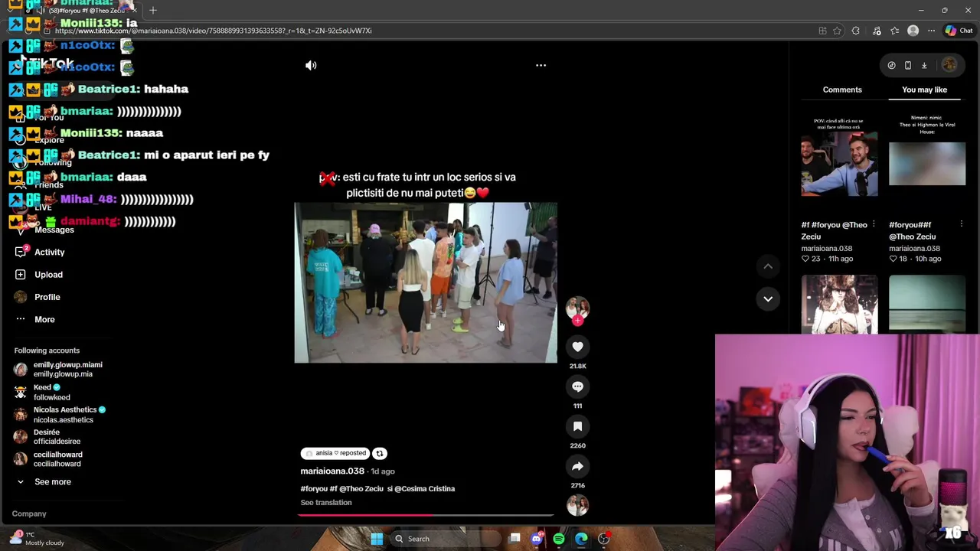Switch to the You may like tab
Image resolution: width=980 pixels, height=551 pixels.
[924, 90]
